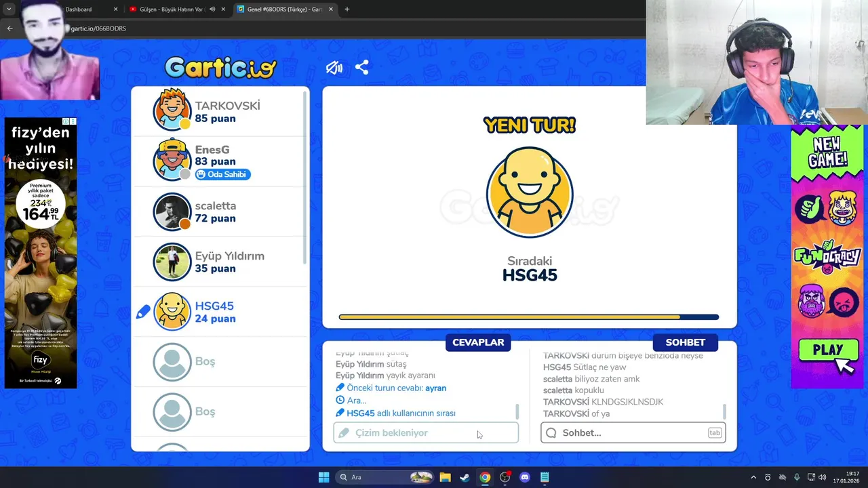Open the Windows Start menu
Viewport: 868px width, 488px height.
pos(323,477)
